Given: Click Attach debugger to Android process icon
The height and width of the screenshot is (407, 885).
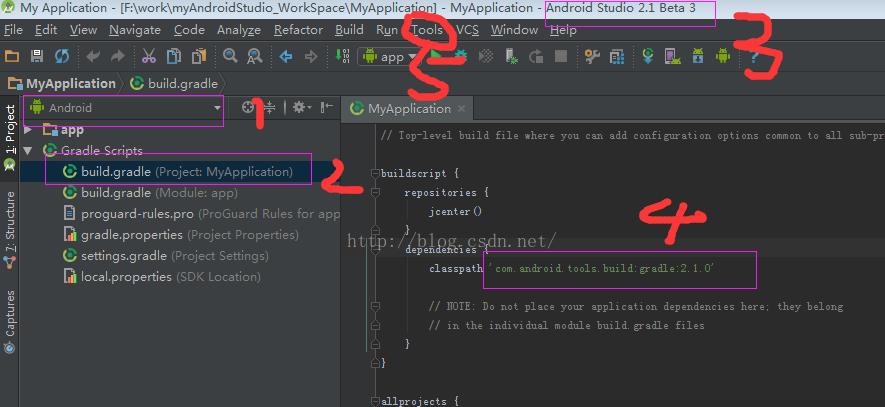Looking at the screenshot, I should coord(511,56).
